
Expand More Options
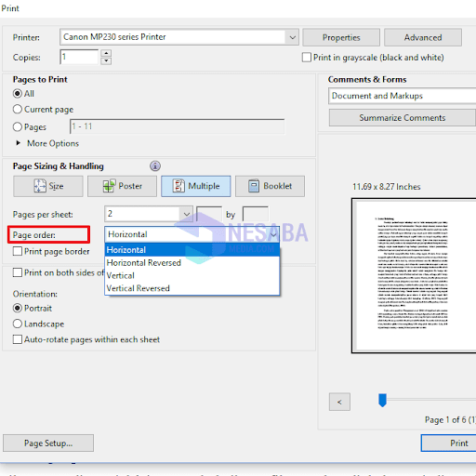click(x=47, y=143)
